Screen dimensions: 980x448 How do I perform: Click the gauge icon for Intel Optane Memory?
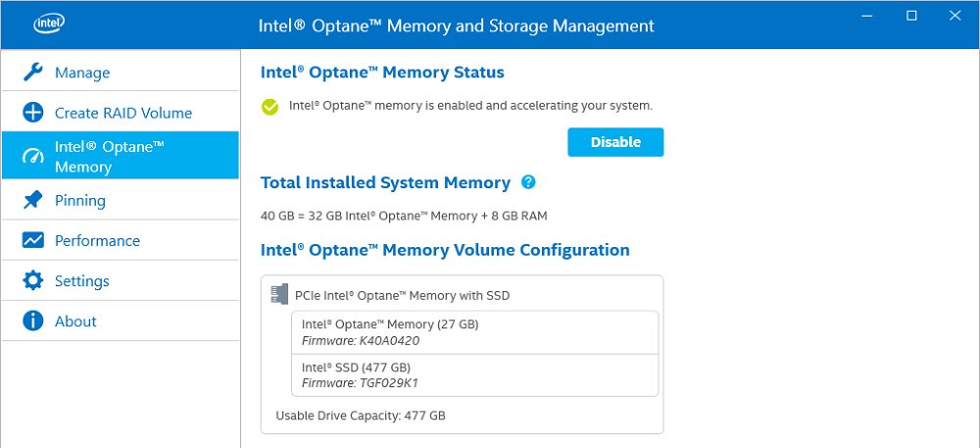pos(33,157)
